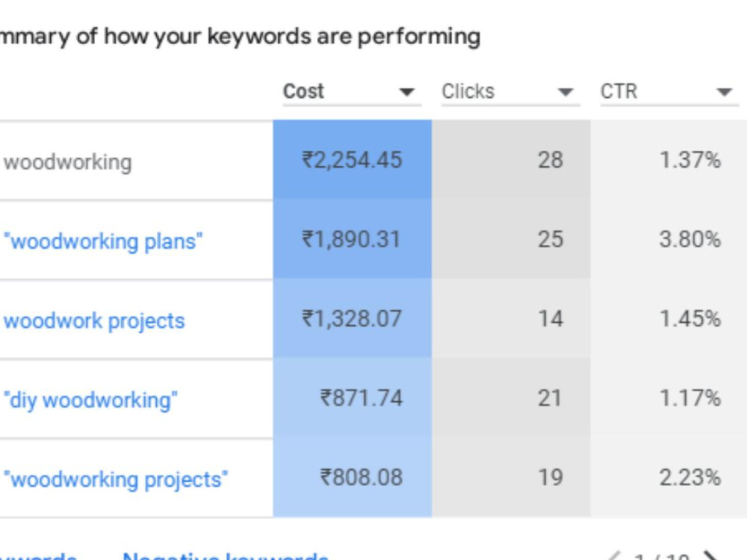The width and height of the screenshot is (747, 560).
Task: Select cost cell ₹1,328.07
Action: pyautogui.click(x=352, y=319)
